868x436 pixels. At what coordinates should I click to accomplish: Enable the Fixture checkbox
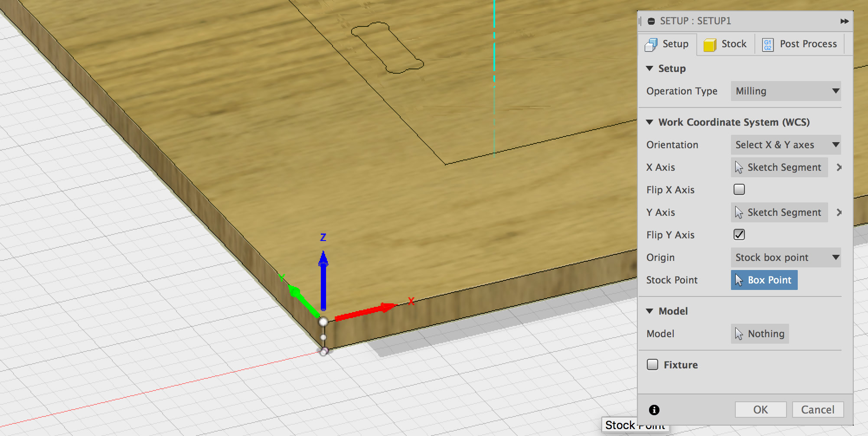click(x=652, y=364)
